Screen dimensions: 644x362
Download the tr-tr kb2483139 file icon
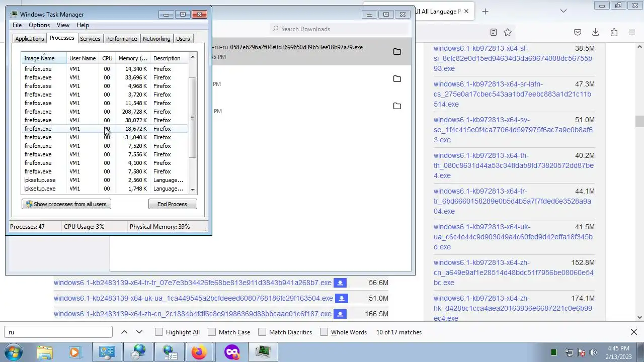point(340,283)
